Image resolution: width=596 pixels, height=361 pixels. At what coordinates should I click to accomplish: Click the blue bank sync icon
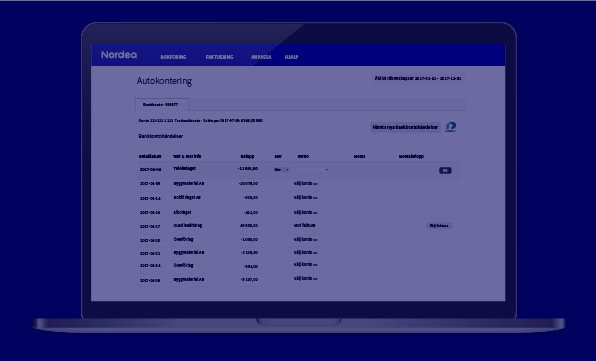click(x=451, y=127)
